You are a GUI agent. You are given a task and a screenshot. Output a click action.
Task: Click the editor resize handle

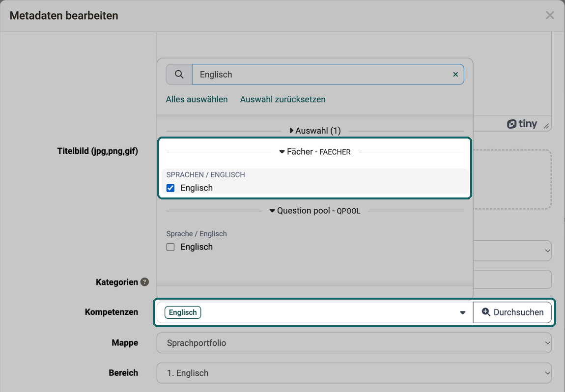pyautogui.click(x=546, y=126)
